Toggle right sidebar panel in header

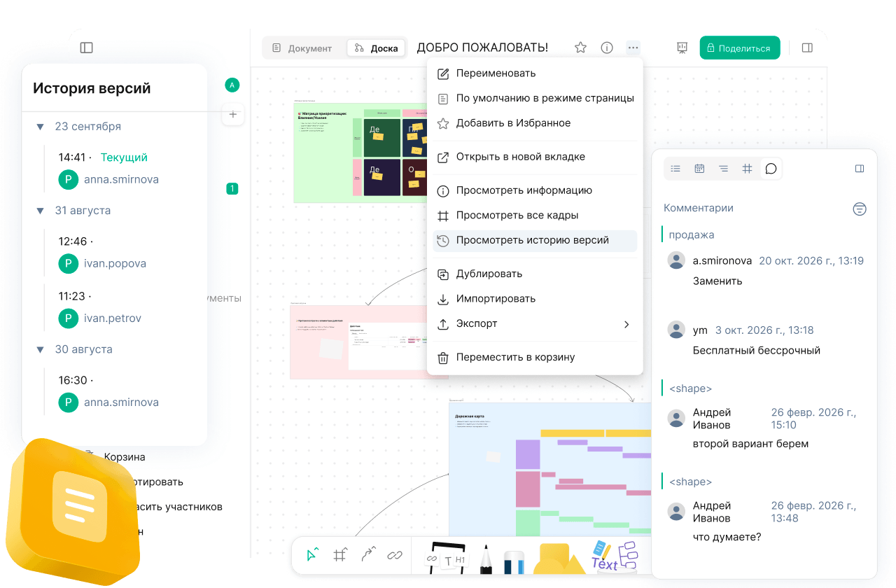(807, 48)
